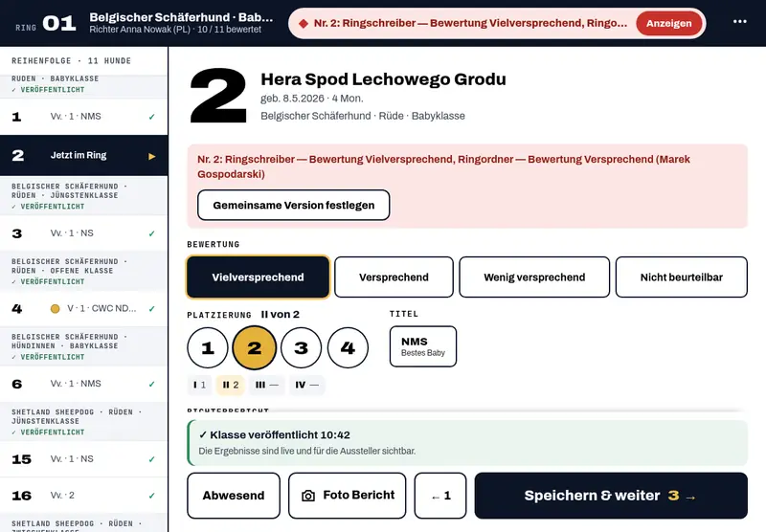
Task: Choose placement 1 circle
Action: [x=208, y=347]
